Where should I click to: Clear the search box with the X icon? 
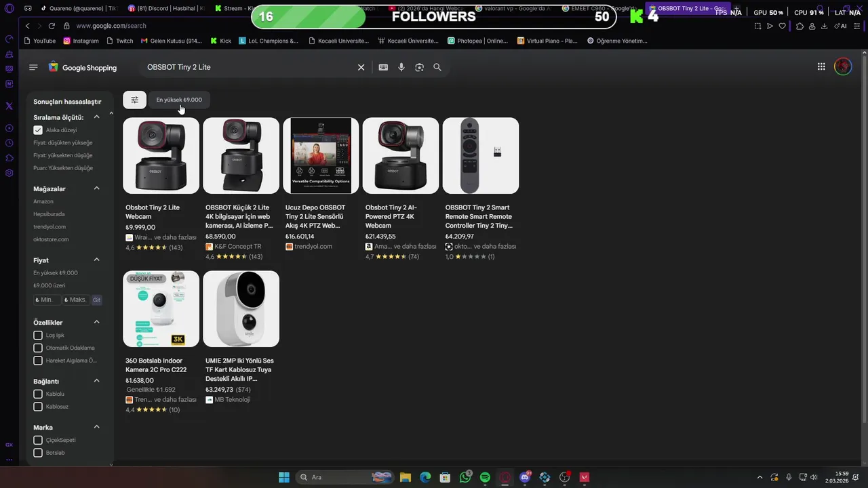pos(361,67)
